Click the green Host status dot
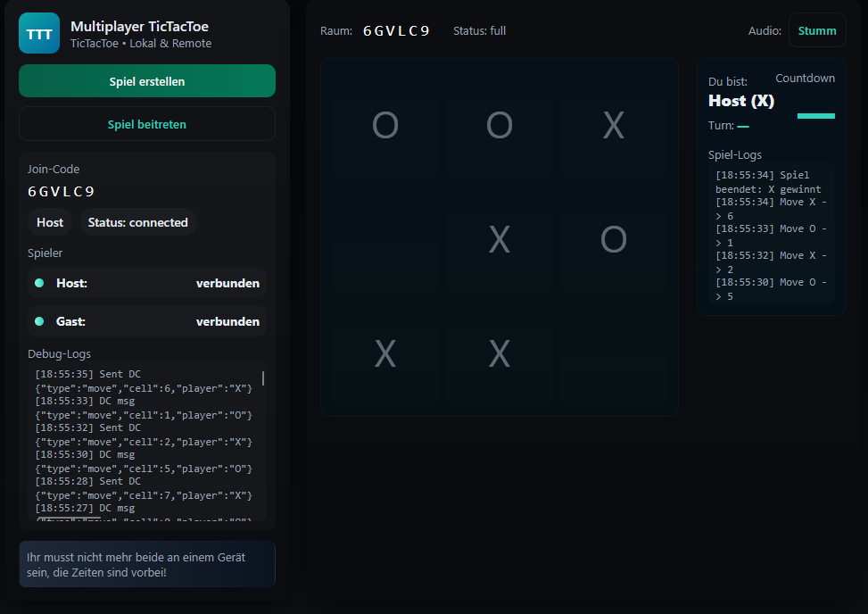Image resolution: width=868 pixels, height=614 pixels. (39, 283)
